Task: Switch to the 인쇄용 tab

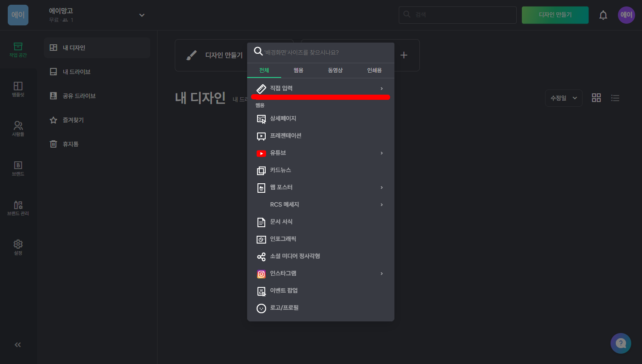Action: [375, 70]
